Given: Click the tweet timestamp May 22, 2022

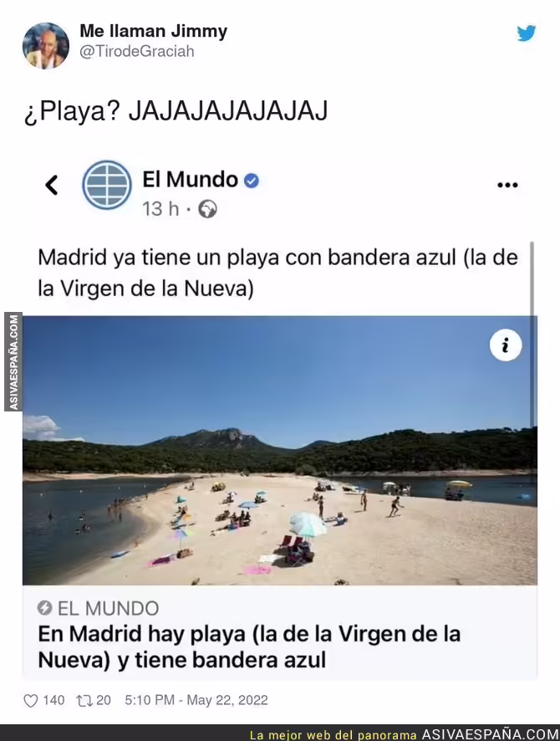Looking at the screenshot, I should (196, 700).
